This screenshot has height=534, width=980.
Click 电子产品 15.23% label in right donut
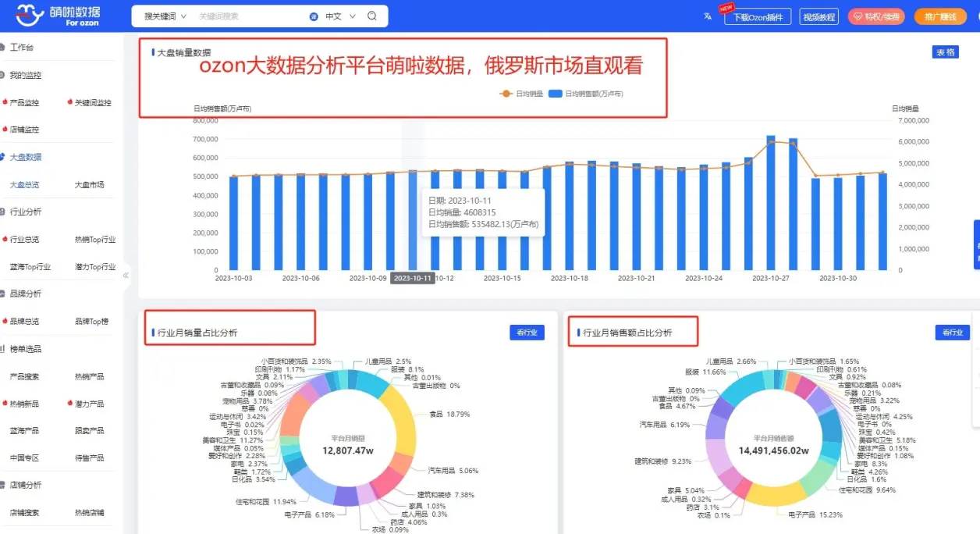pyautogui.click(x=815, y=514)
